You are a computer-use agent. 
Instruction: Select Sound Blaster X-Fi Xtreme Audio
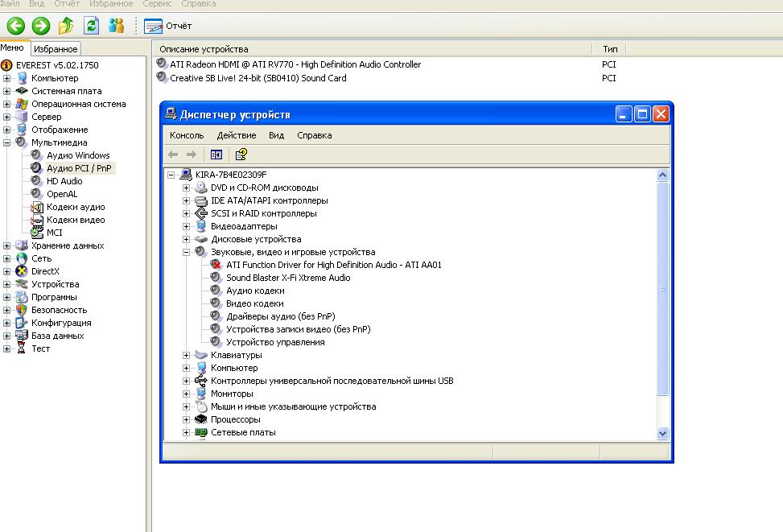pos(288,278)
